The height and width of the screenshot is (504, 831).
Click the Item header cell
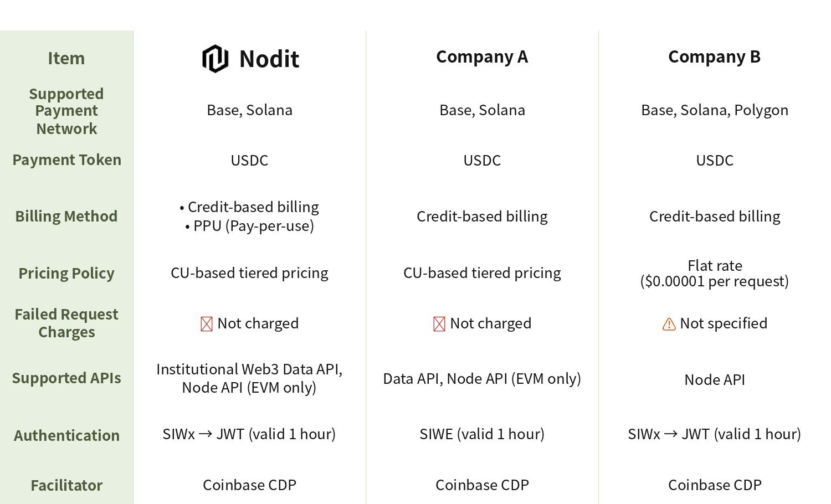[66, 59]
